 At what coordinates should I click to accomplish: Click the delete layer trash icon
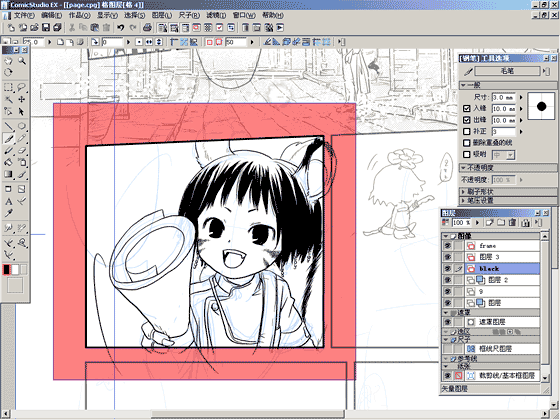pos(512,222)
